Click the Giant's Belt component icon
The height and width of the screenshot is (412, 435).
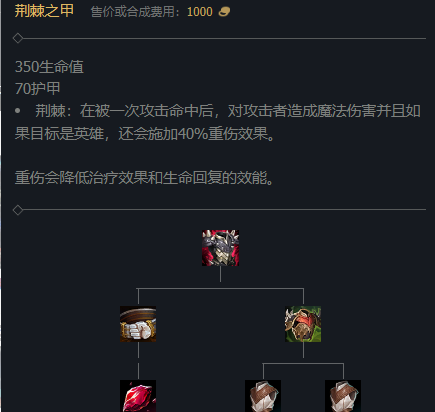pyautogui.click(x=138, y=324)
